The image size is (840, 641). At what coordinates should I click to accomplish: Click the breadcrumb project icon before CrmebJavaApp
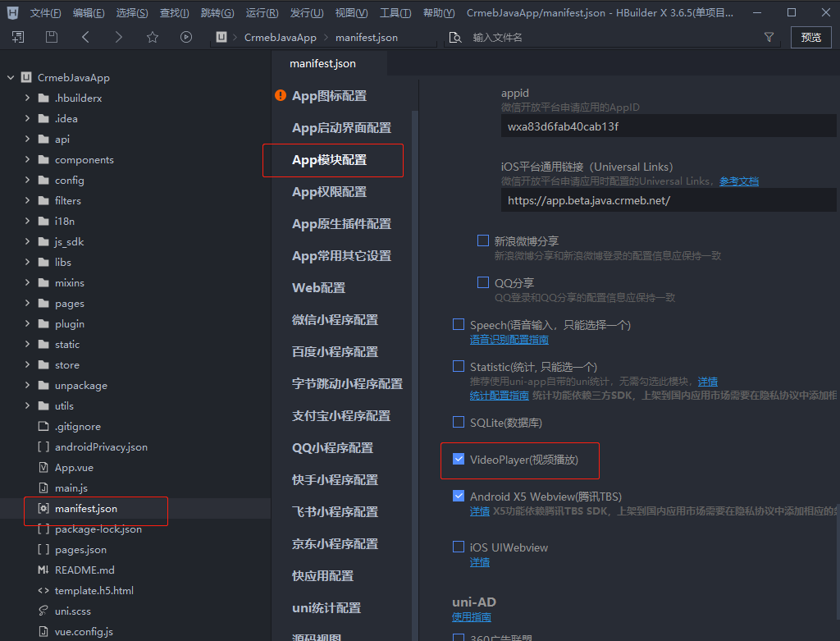coord(221,37)
